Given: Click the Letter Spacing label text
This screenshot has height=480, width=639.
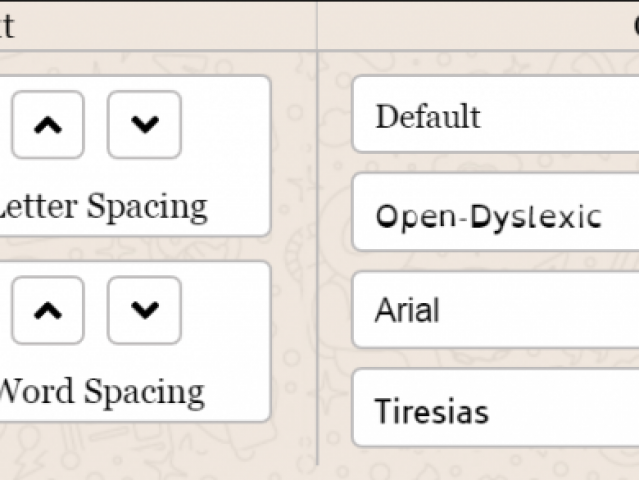Looking at the screenshot, I should click(x=102, y=207).
